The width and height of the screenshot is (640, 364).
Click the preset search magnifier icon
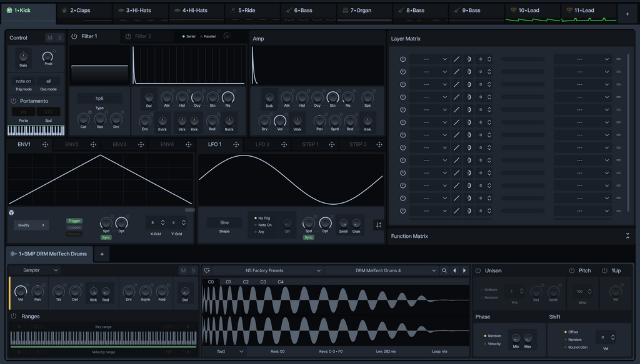(444, 270)
